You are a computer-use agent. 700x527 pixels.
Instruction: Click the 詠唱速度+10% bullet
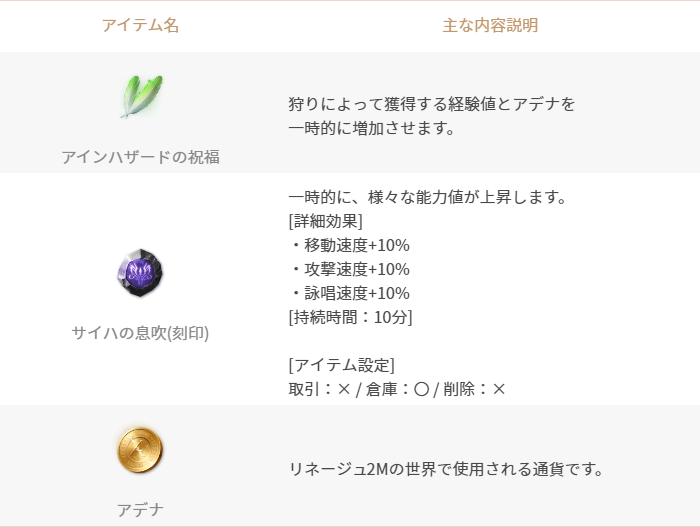coord(350,293)
